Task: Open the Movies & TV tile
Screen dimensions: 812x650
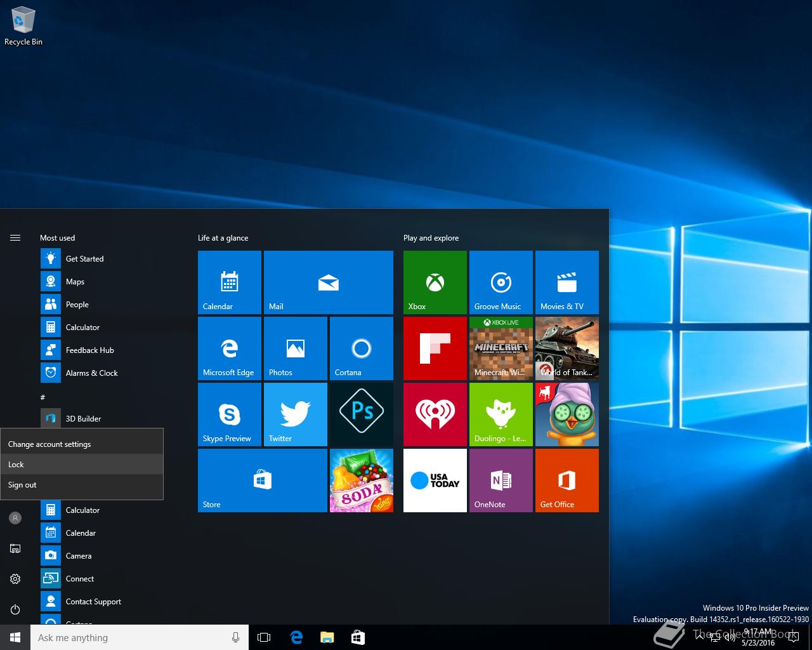Action: tap(567, 282)
